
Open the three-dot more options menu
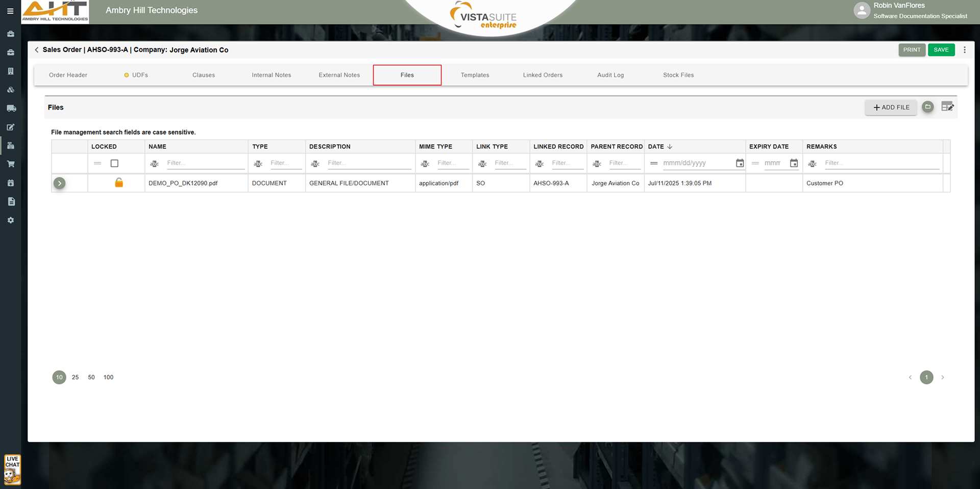click(x=964, y=50)
